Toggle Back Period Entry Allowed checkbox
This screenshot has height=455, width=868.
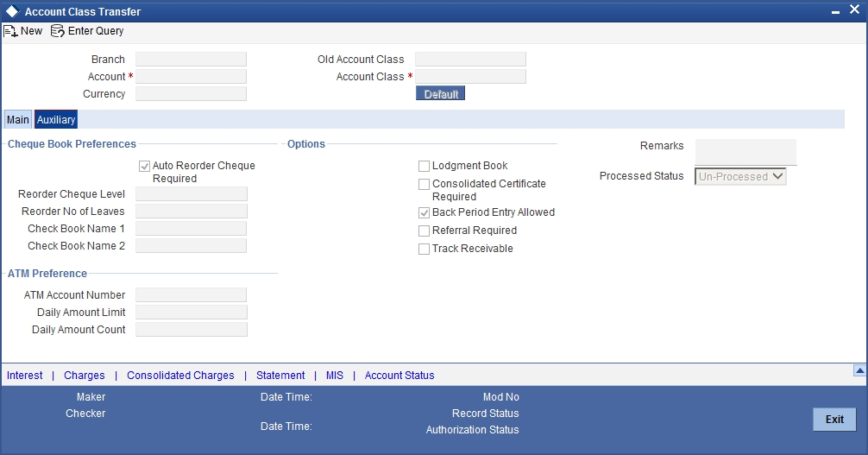coord(424,212)
